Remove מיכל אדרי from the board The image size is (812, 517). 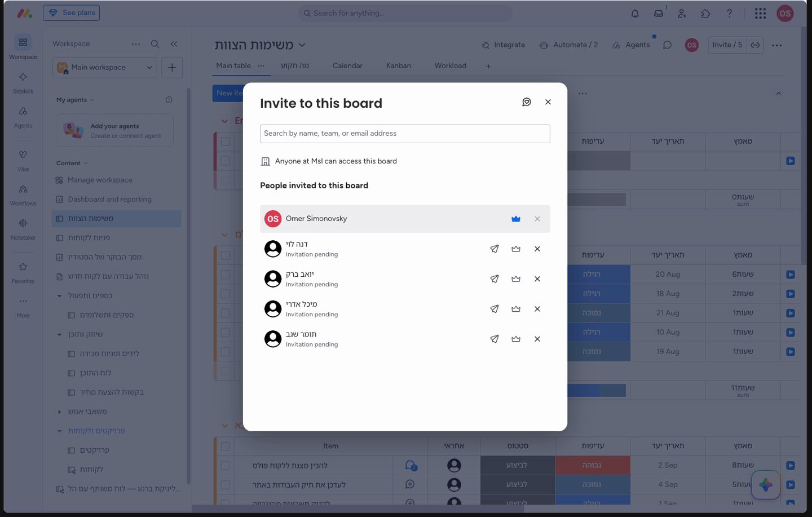537,309
